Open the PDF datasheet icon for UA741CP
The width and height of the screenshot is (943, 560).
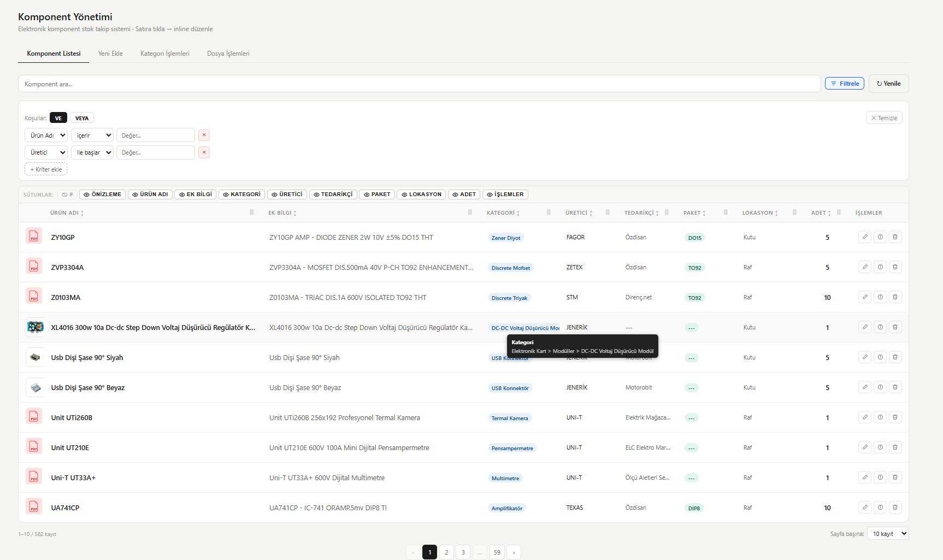(34, 508)
